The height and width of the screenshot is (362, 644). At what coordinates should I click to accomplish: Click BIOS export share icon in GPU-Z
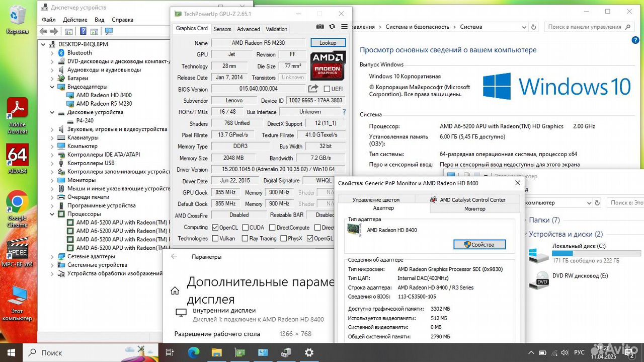click(313, 89)
